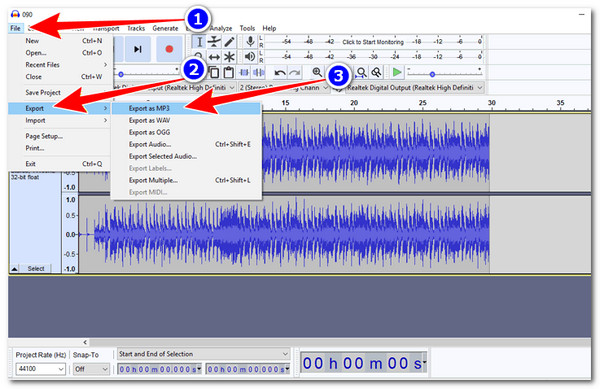The image size is (600, 389).
Task: Click the microphone recording meter icon
Action: [x=250, y=42]
